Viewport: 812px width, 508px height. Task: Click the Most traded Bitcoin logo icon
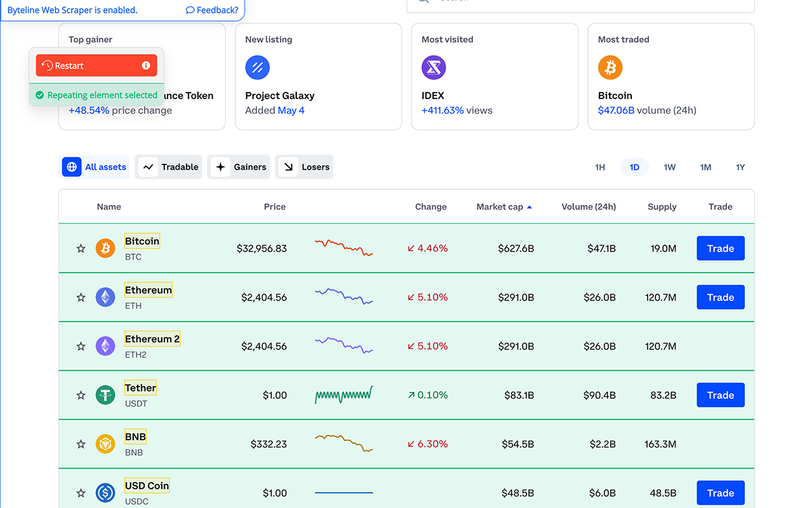coord(610,67)
